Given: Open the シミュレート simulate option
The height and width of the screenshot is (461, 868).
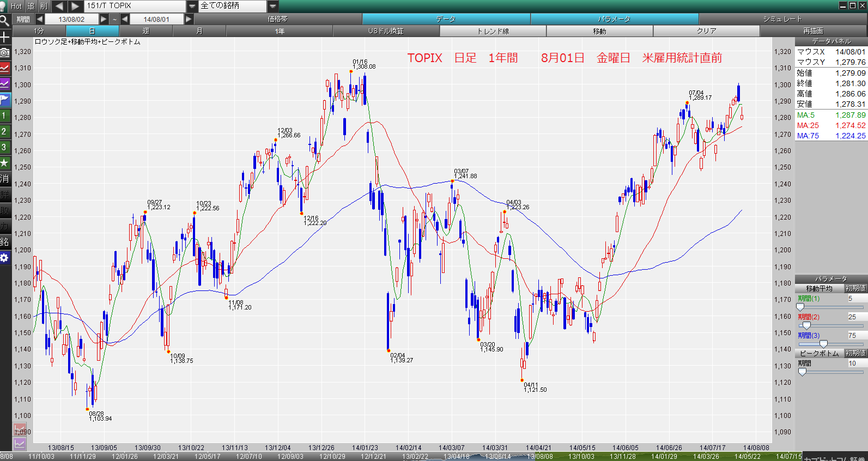Looking at the screenshot, I should pyautogui.click(x=783, y=19).
